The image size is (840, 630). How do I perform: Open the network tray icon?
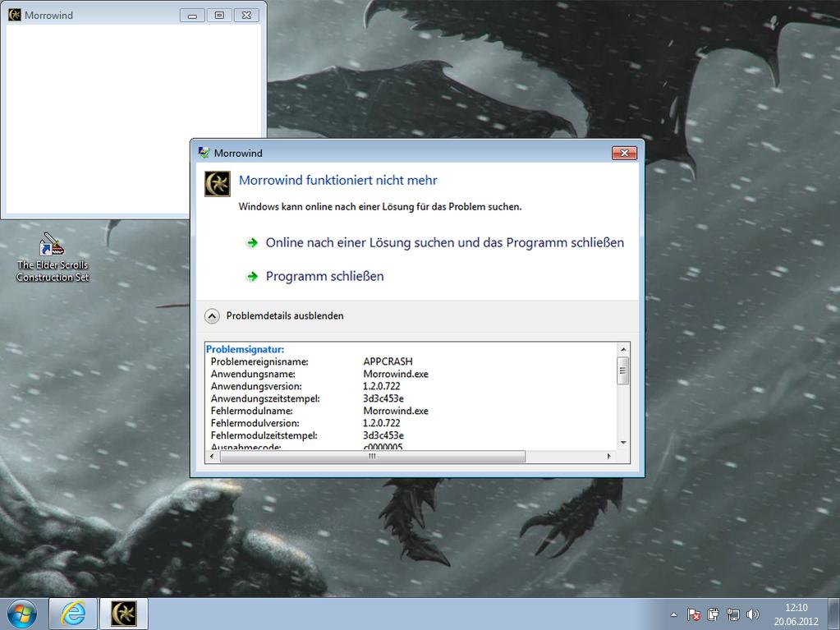point(732,614)
